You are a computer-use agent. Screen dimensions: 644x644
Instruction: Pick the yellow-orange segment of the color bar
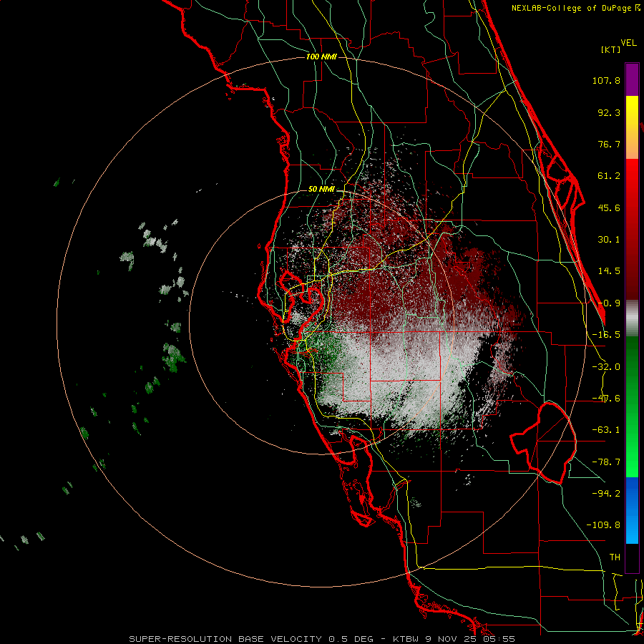pyautogui.click(x=632, y=127)
